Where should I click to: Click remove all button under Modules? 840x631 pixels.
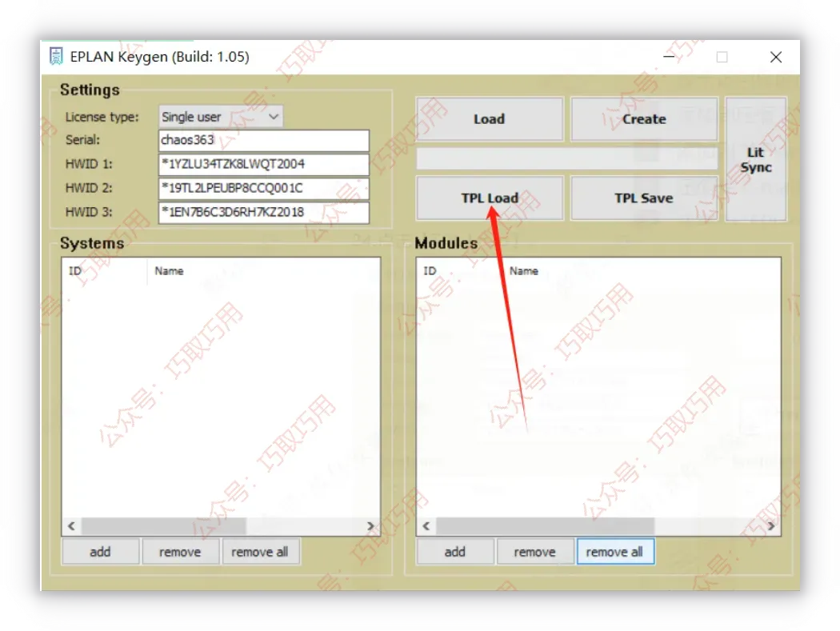(615, 552)
